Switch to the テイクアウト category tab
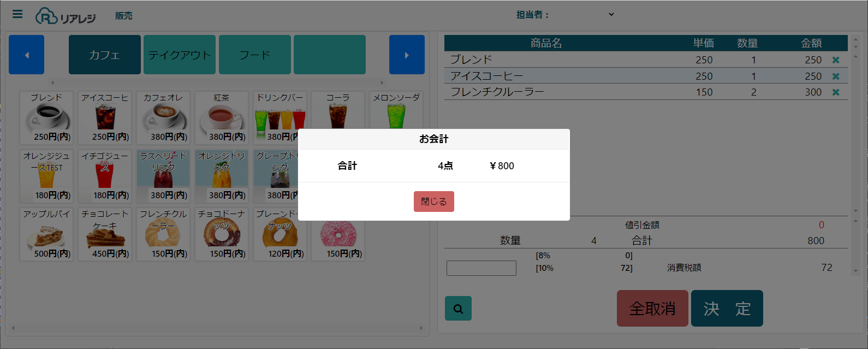Image resolution: width=868 pixels, height=349 pixels. click(180, 55)
